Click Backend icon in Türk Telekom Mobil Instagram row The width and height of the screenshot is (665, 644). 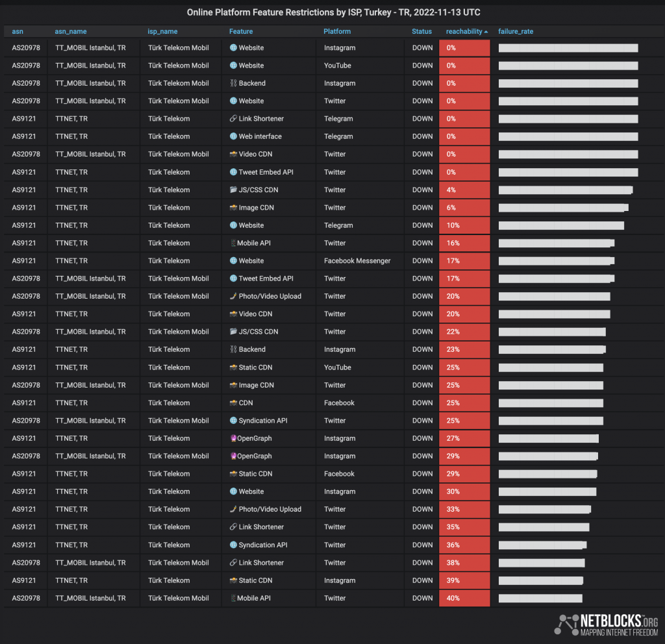(x=233, y=83)
